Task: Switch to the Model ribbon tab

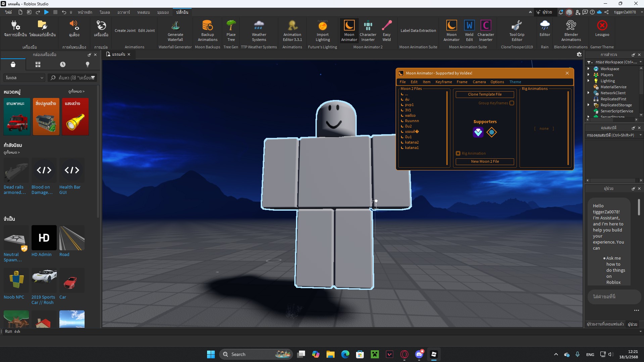Action: (105, 12)
